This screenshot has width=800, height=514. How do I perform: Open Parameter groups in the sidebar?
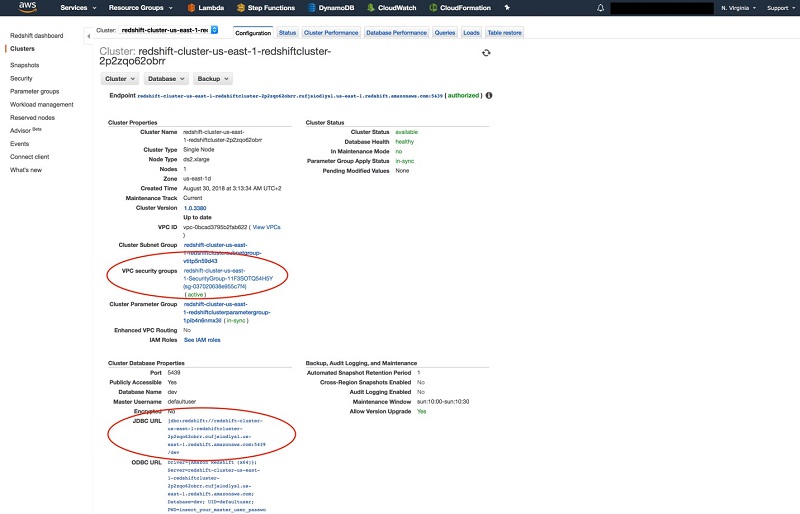(x=35, y=91)
